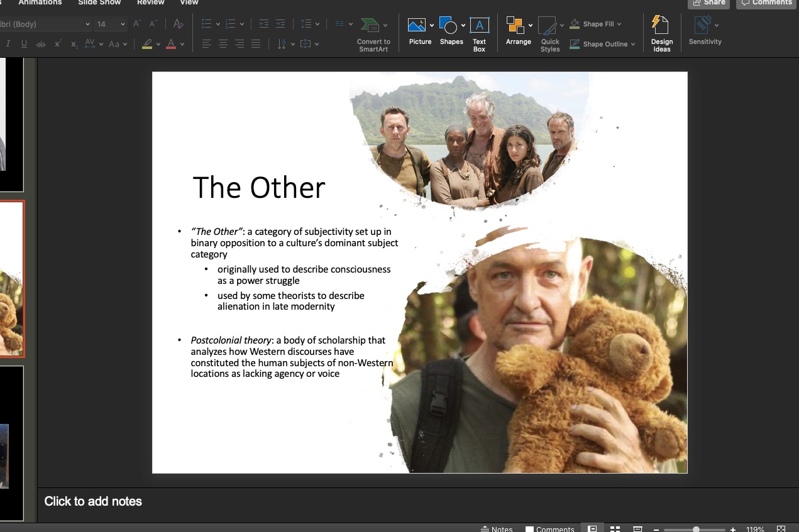
Task: Adjust the zoom slider handle
Action: [x=696, y=529]
